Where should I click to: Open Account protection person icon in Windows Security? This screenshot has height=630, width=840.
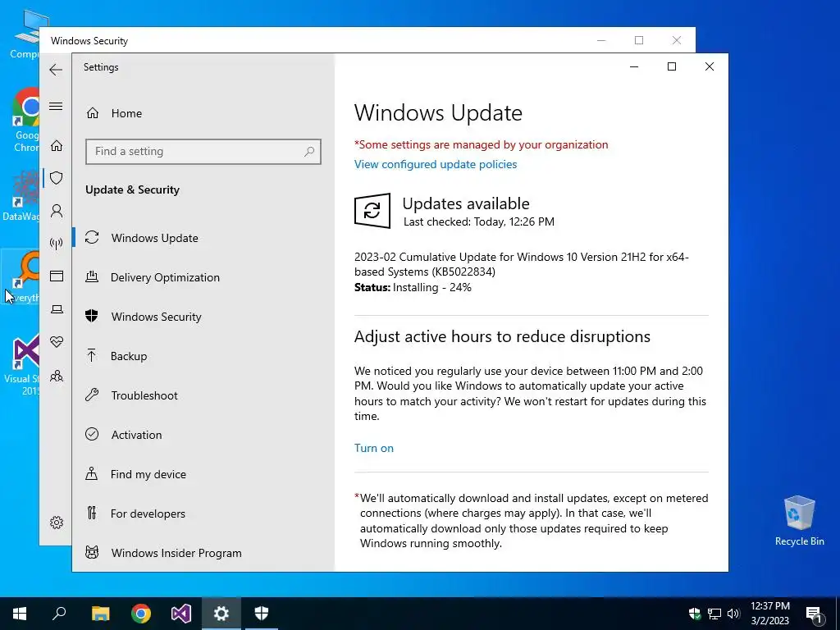(57, 211)
